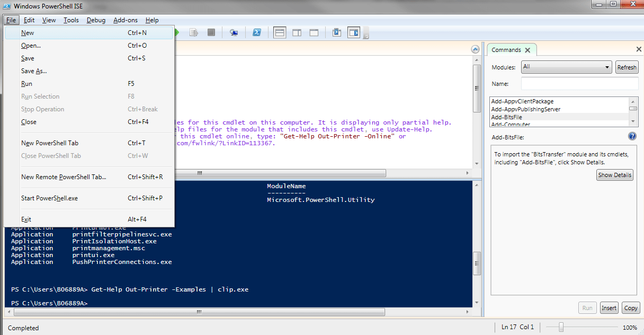Viewport: 644px width, 335px height.
Task: Close the Commands add-on pane
Action: coord(638,49)
